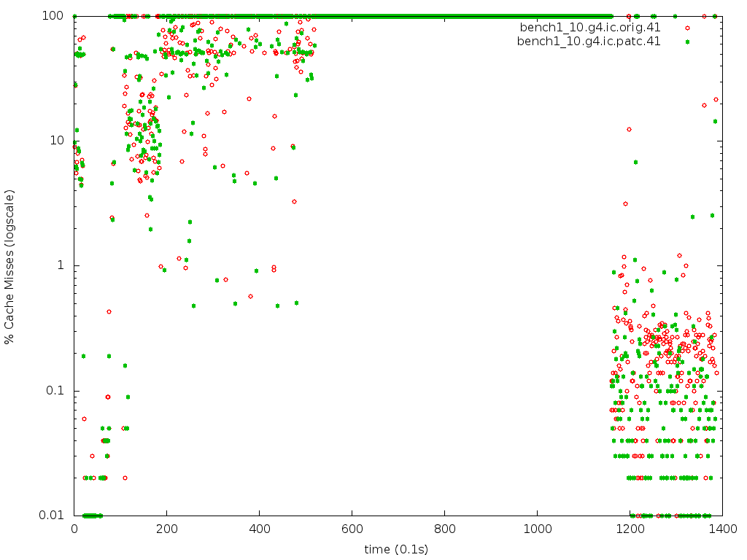Click the green legend marker for patc.41
747x560 pixels.
point(687,42)
